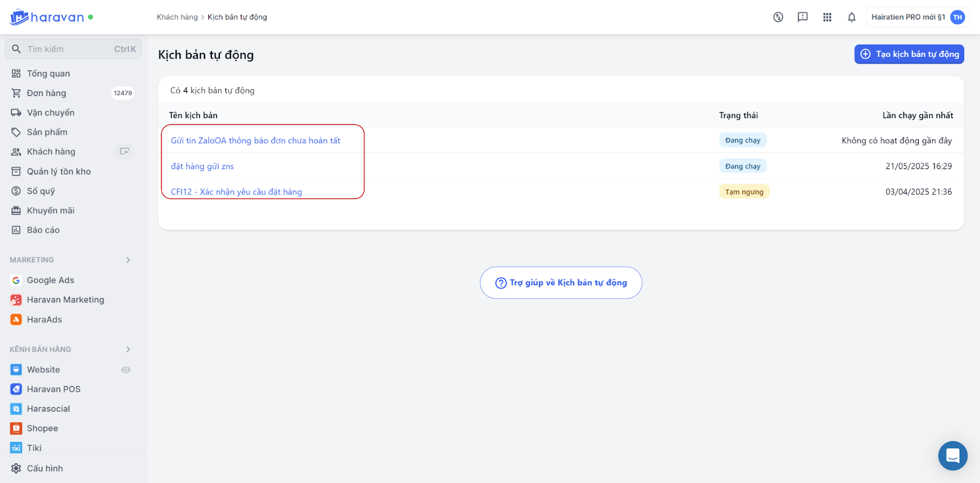Open the history clock icon in header
The image size is (980, 483).
click(x=778, y=17)
